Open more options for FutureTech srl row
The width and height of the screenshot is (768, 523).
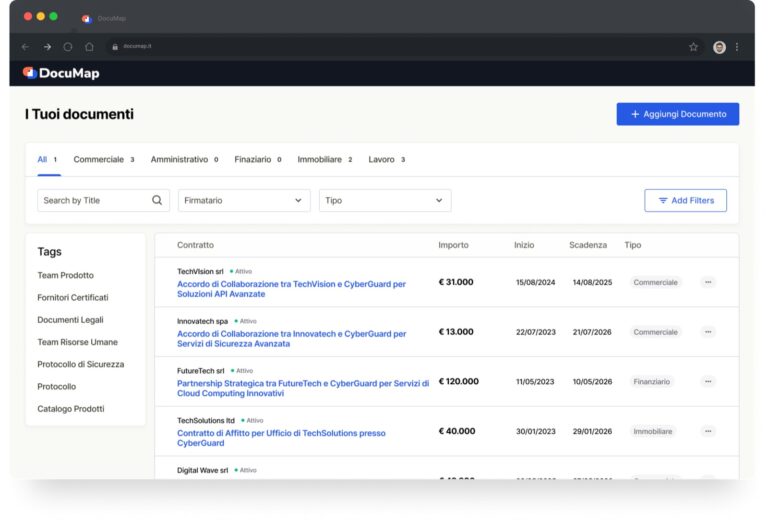tap(708, 381)
